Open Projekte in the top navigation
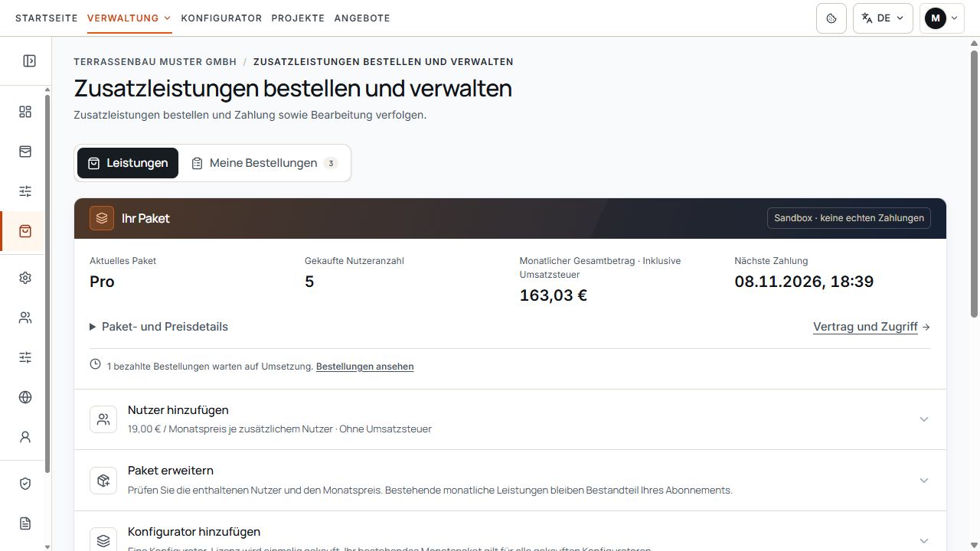This screenshot has width=980, height=551. (x=298, y=18)
